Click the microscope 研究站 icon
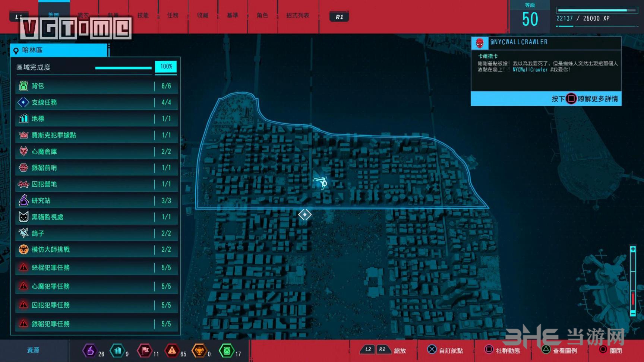The height and width of the screenshot is (362, 644). tap(23, 200)
